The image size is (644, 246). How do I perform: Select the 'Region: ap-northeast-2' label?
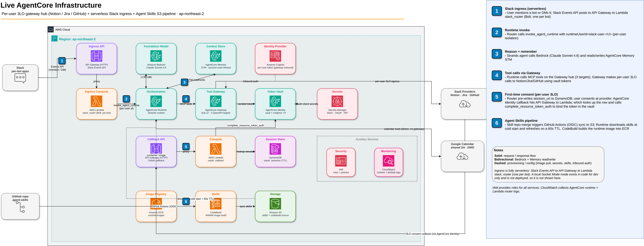(x=77, y=39)
